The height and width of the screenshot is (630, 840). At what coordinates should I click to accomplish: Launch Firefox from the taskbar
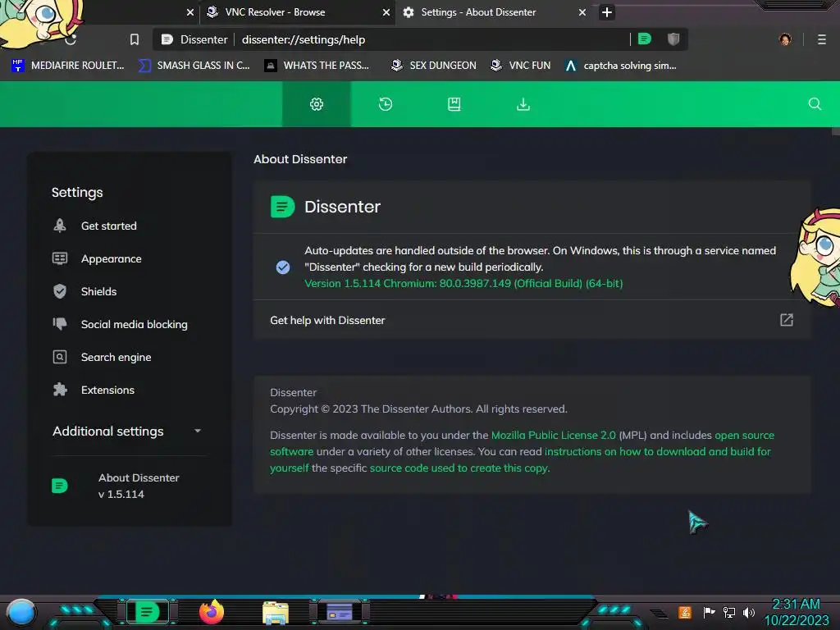pyautogui.click(x=212, y=612)
